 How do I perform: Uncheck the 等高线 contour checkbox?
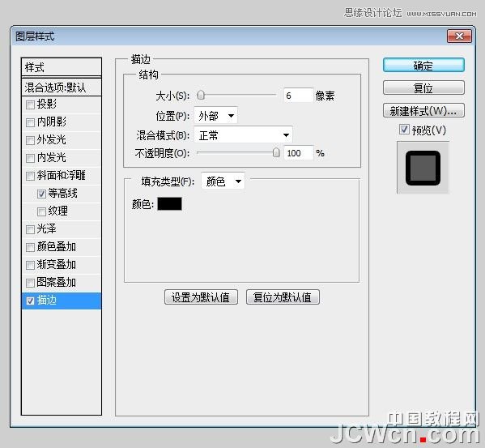tap(41, 194)
